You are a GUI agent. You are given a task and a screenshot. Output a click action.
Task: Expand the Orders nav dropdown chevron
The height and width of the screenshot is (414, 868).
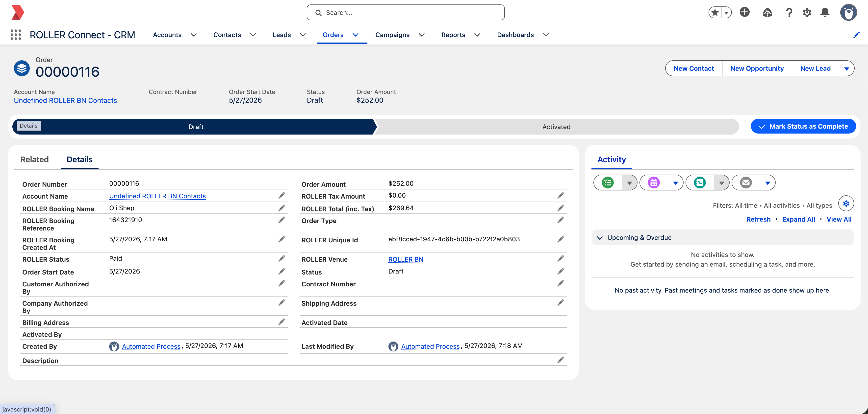356,35
